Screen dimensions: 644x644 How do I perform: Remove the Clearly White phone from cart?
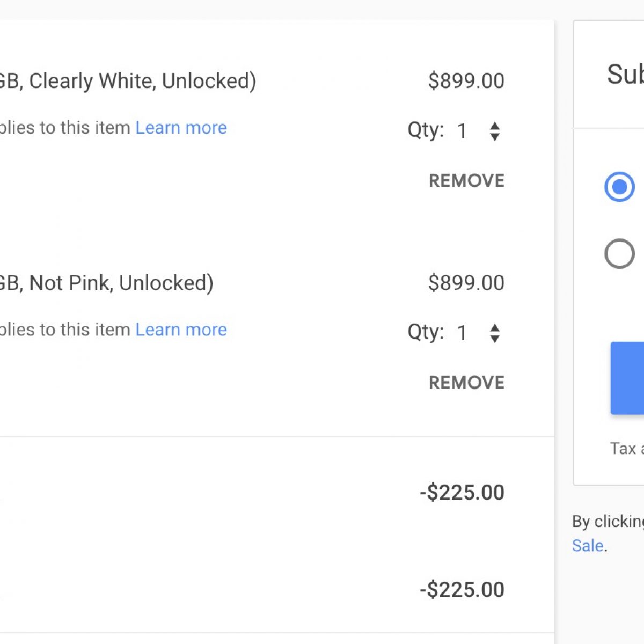point(466,181)
